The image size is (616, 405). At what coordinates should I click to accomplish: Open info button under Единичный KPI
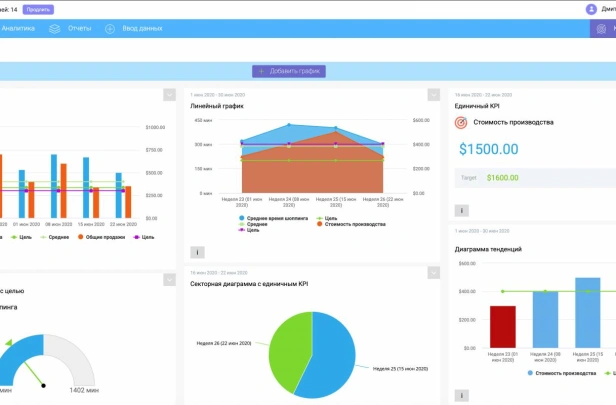coord(462,211)
